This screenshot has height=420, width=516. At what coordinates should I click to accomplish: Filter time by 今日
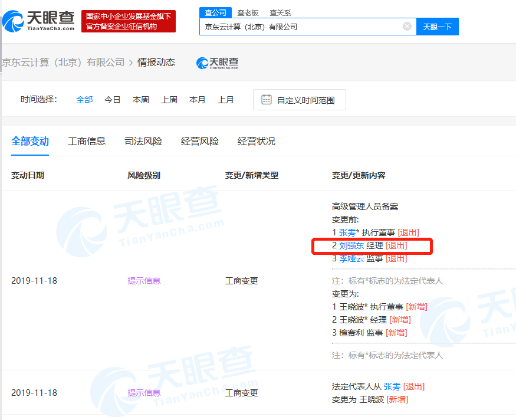pos(113,100)
